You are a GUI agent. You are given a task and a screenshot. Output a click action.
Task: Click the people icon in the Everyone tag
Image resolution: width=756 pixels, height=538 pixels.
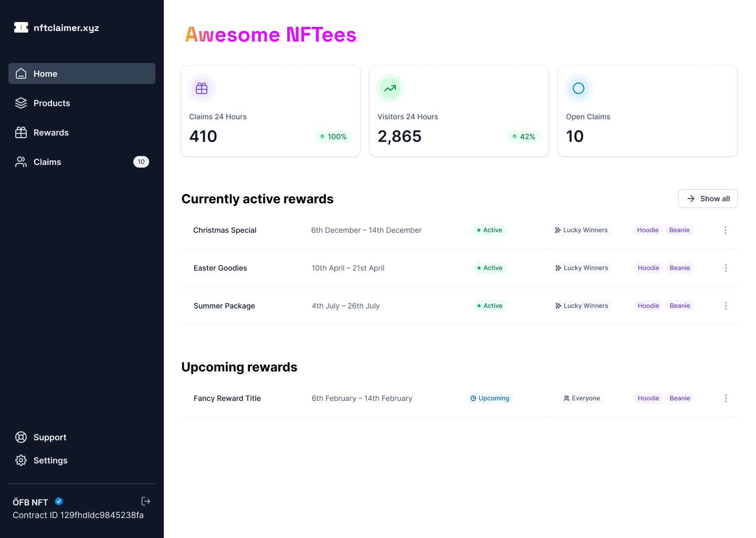pyautogui.click(x=566, y=398)
